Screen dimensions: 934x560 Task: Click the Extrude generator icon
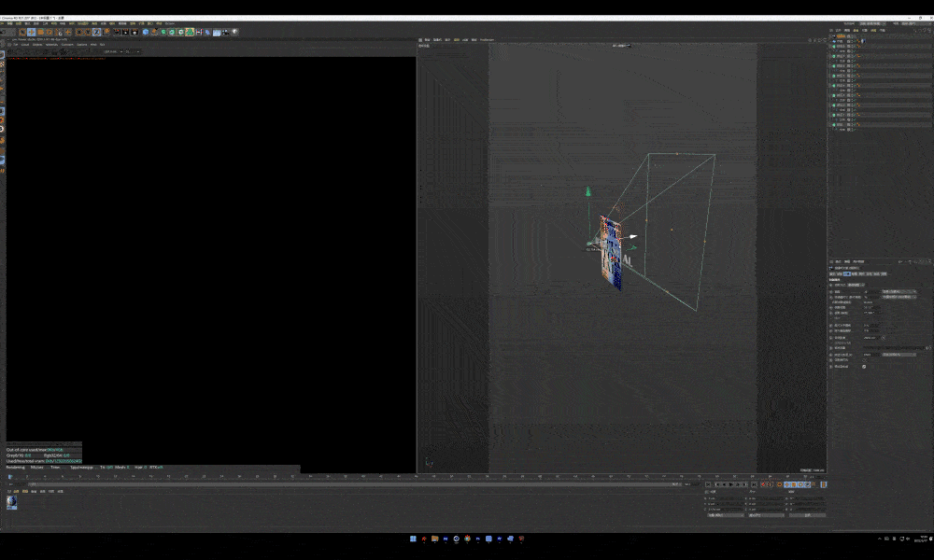pyautogui.click(x=172, y=32)
